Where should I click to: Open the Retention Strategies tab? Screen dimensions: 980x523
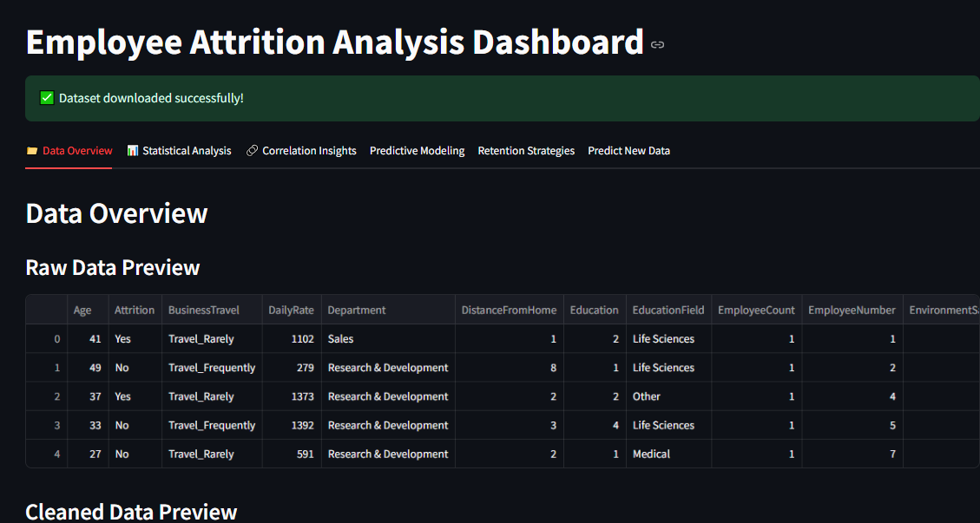pos(526,150)
